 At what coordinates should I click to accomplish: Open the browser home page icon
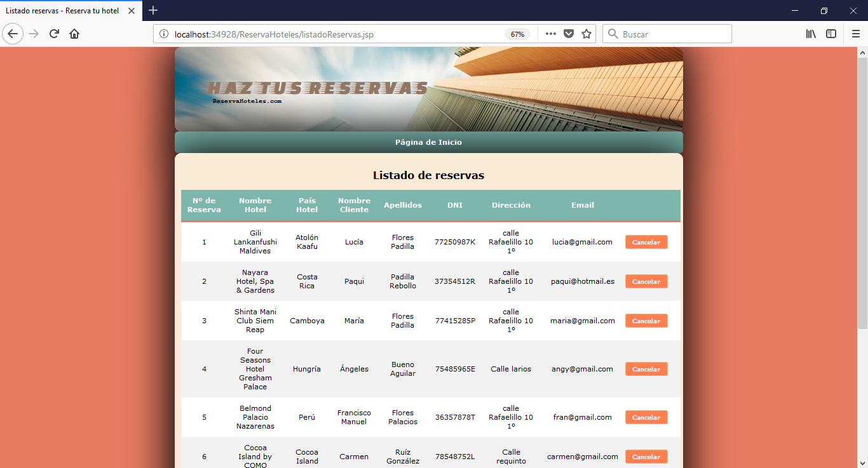tap(74, 34)
